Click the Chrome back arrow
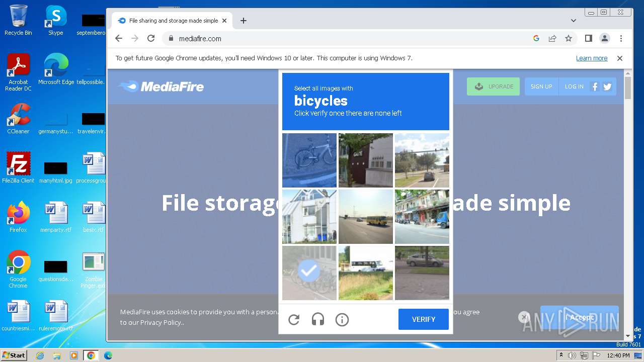Viewport: 644px width, 362px height. pyautogui.click(x=119, y=38)
